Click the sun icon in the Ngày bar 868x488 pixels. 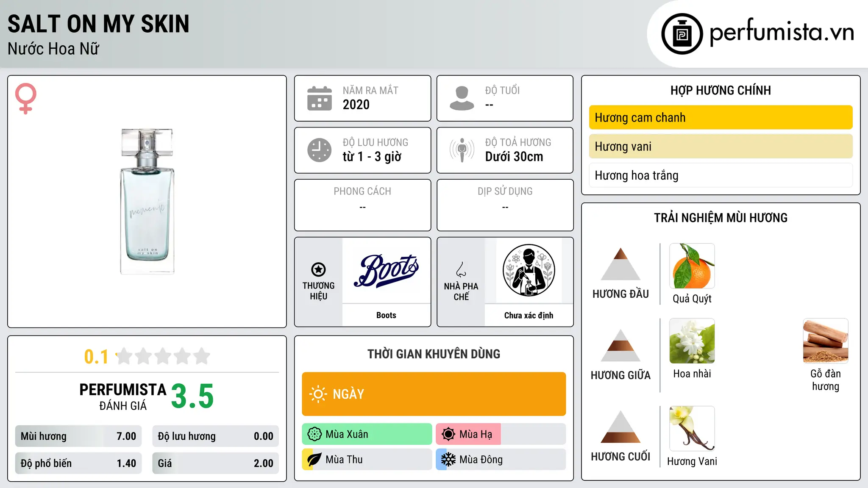pyautogui.click(x=318, y=394)
